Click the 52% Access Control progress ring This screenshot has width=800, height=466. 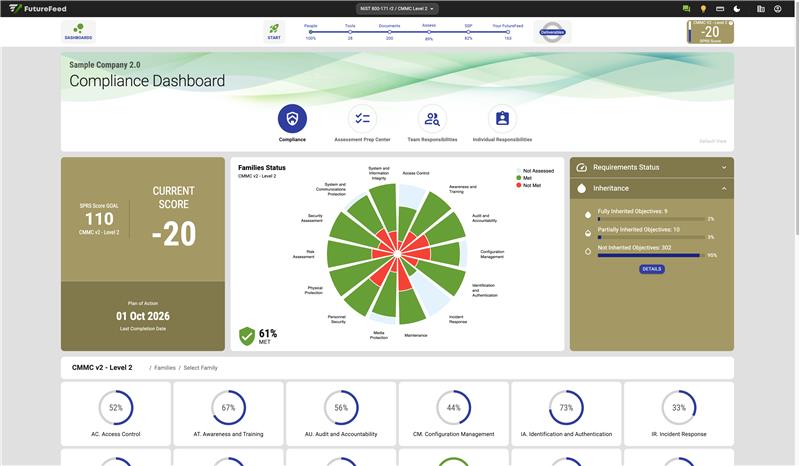click(116, 408)
